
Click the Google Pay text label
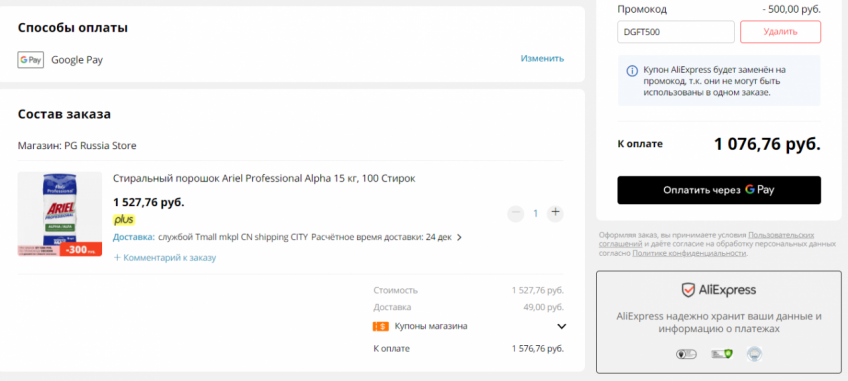click(x=77, y=60)
